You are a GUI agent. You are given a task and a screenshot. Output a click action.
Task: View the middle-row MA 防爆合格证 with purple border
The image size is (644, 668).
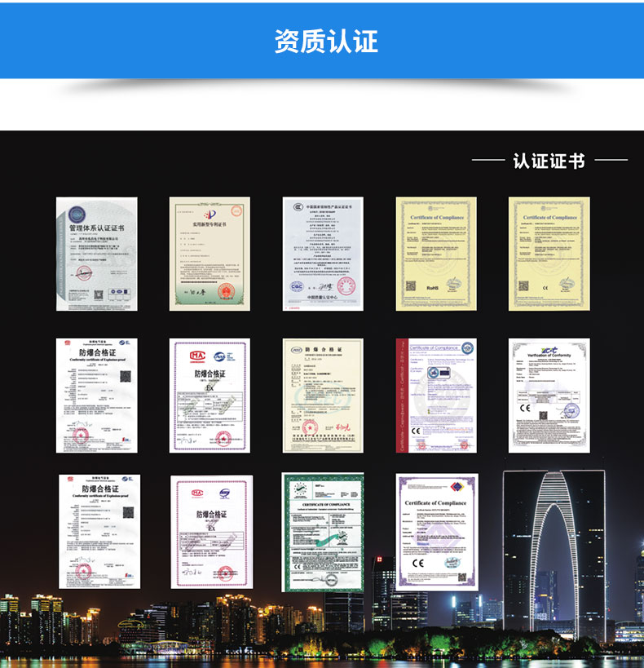[x=210, y=396]
